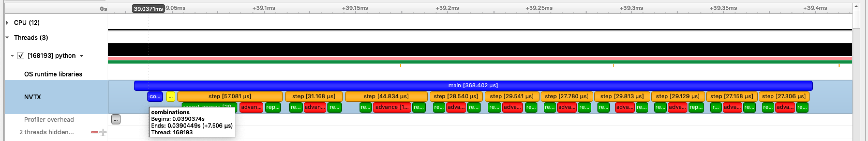Open dropdown arrow after python thread name
Viewport: 868px width, 141px height.
coord(81,56)
